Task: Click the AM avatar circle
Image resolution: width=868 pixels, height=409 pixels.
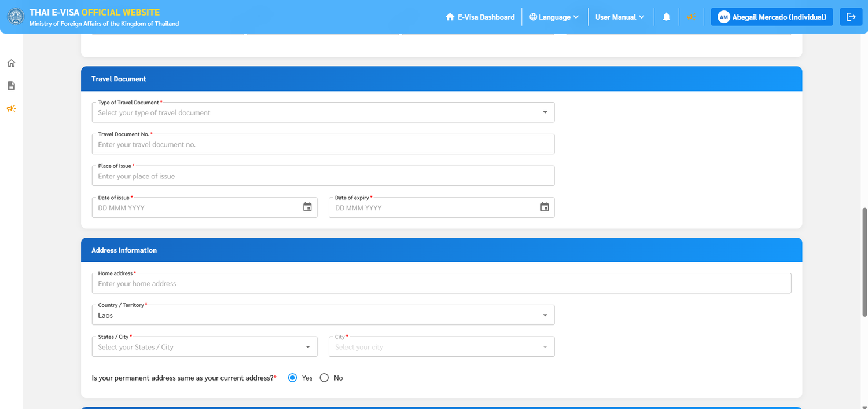Action: coord(723,17)
